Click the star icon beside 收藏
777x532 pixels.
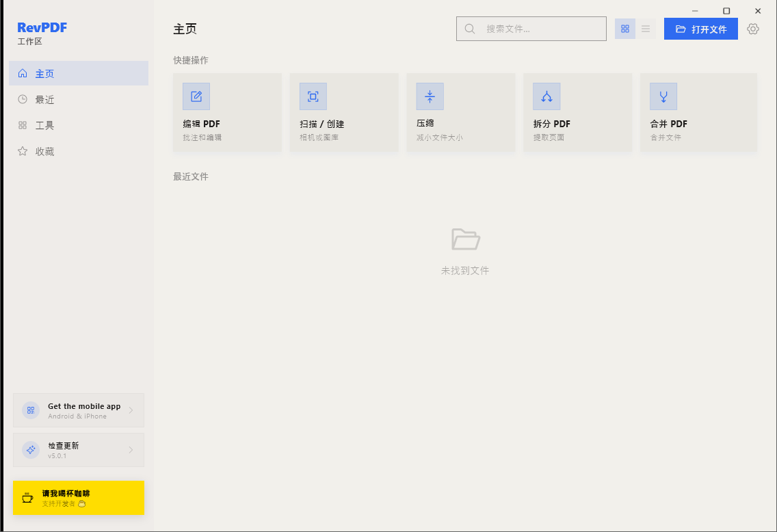(x=23, y=152)
